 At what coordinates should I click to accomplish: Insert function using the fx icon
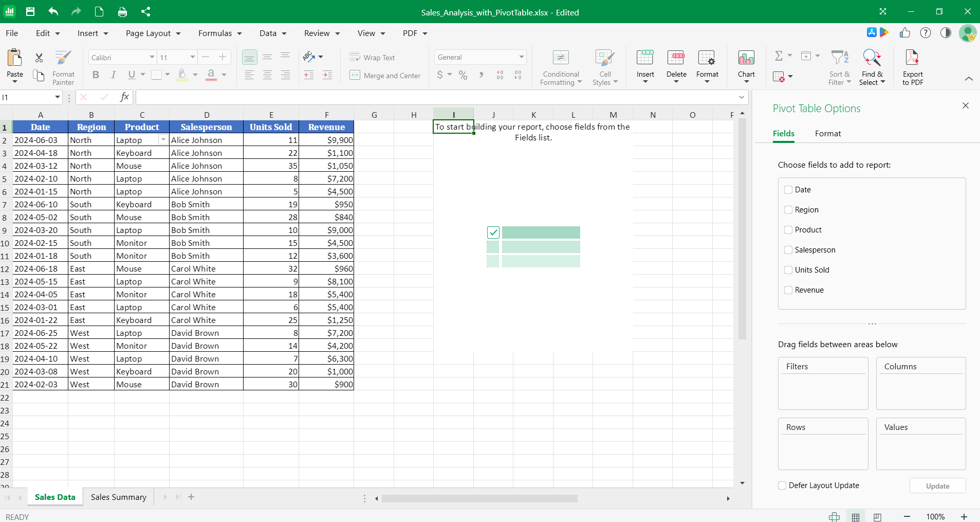(x=124, y=97)
